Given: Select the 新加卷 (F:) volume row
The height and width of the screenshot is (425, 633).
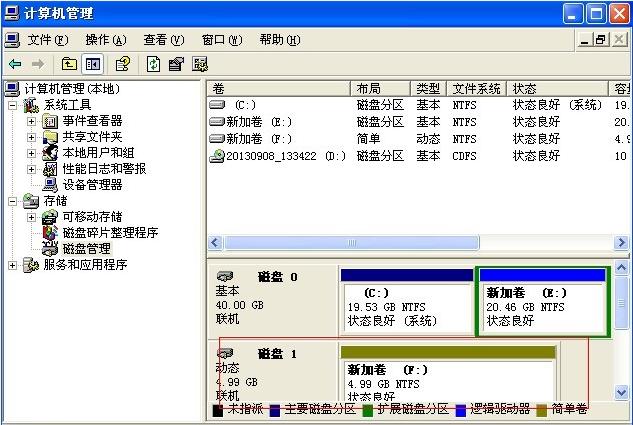Looking at the screenshot, I should (x=419, y=139).
